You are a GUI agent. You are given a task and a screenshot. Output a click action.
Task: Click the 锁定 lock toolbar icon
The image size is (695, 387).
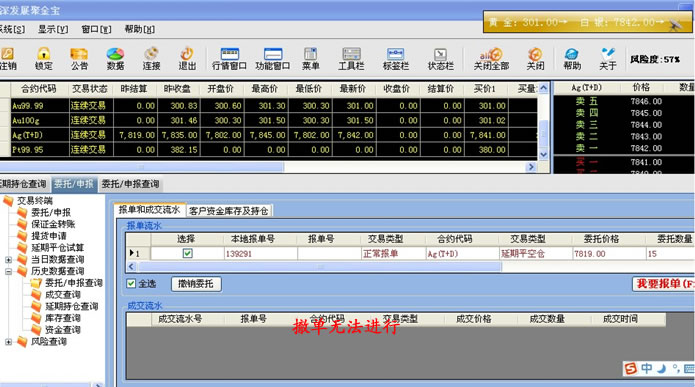pyautogui.click(x=43, y=59)
